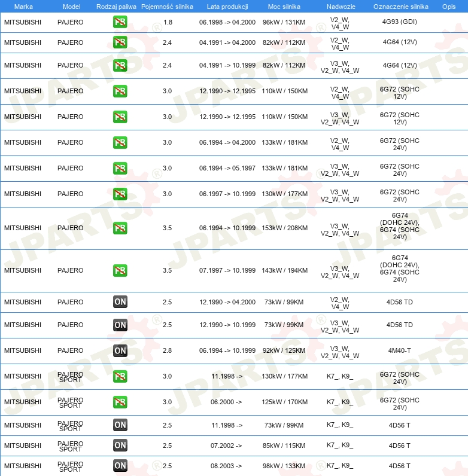Image resolution: width=468 pixels, height=476 pixels.
Task: Click the Pojemność silnika column header
Action: click(167, 7)
